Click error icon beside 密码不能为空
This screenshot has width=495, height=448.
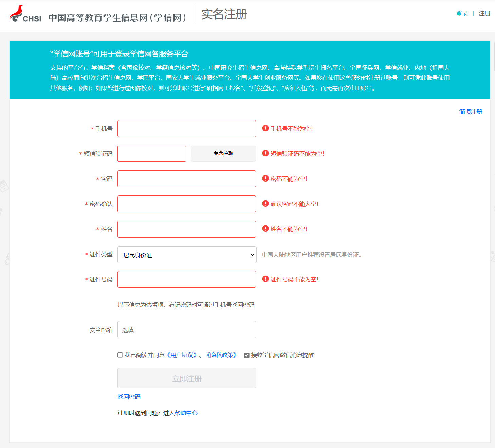click(x=265, y=179)
